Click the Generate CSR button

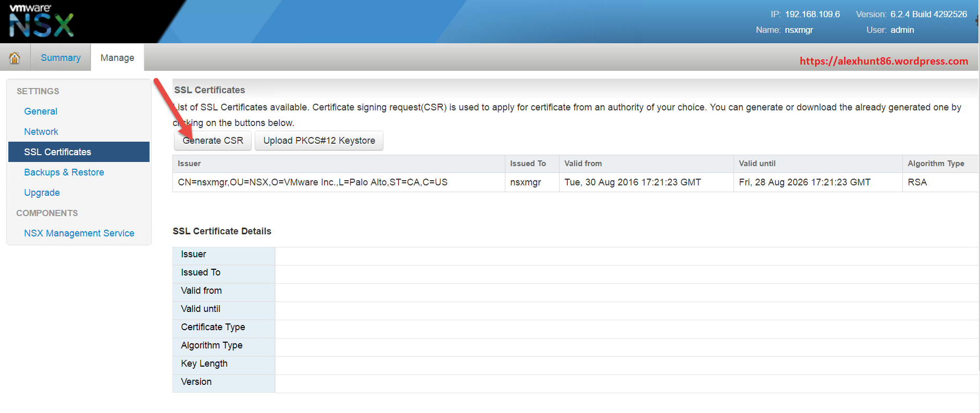213,141
